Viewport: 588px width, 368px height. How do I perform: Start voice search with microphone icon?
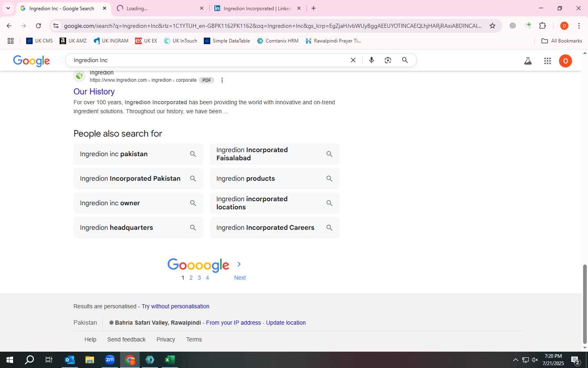(x=372, y=60)
